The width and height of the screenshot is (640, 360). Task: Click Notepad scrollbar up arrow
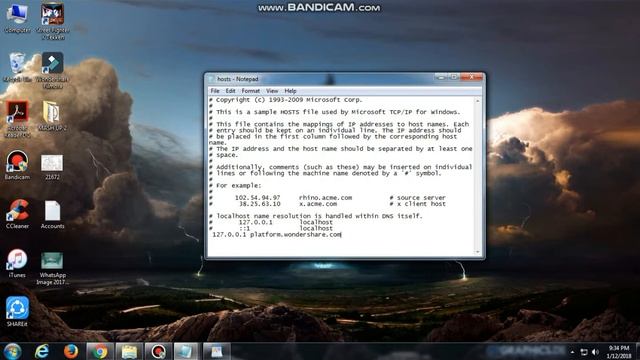478,100
